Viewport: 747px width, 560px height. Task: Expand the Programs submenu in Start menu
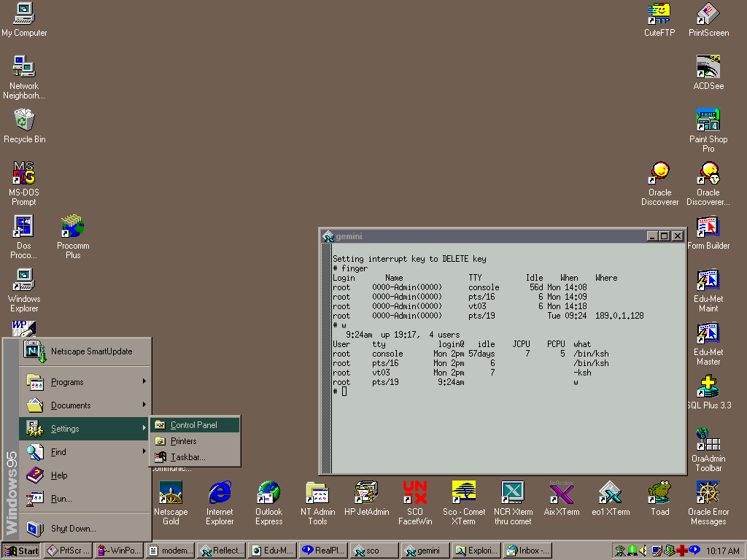point(85,382)
